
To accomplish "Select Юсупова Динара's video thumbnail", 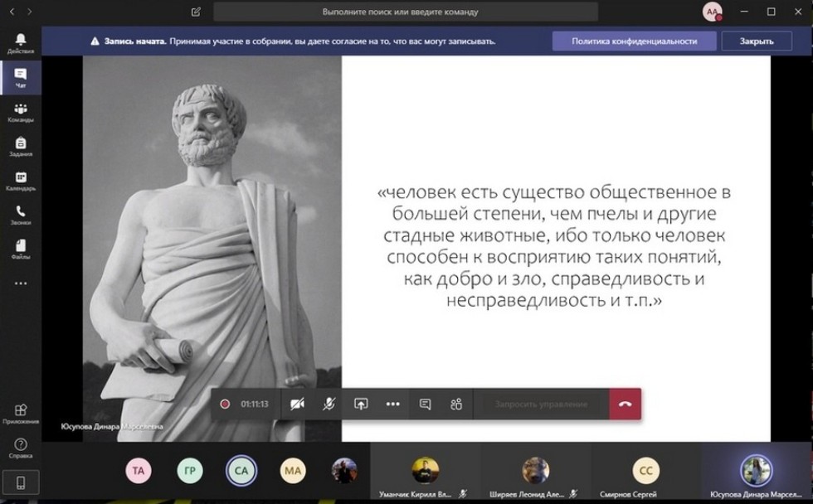I will (x=756, y=471).
